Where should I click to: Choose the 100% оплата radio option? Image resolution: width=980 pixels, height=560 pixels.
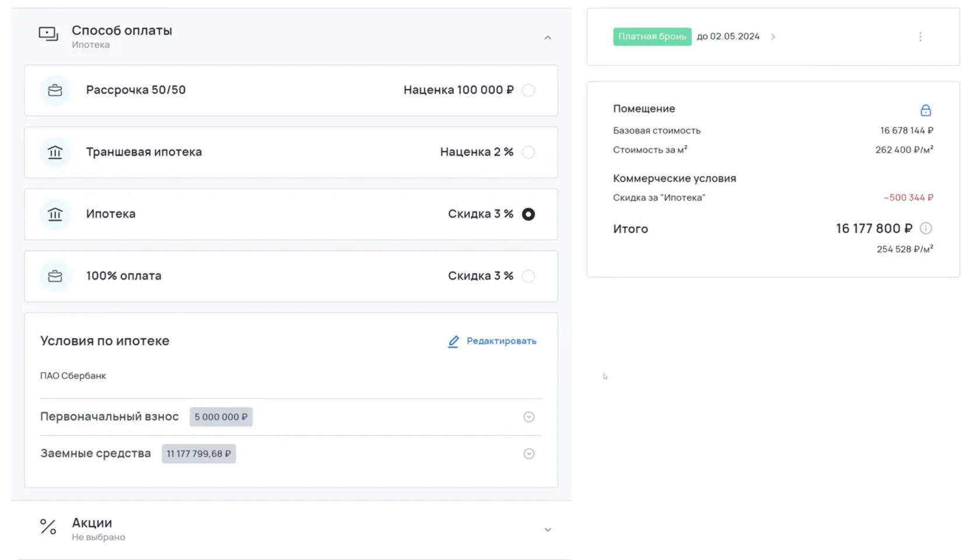pyautogui.click(x=528, y=276)
